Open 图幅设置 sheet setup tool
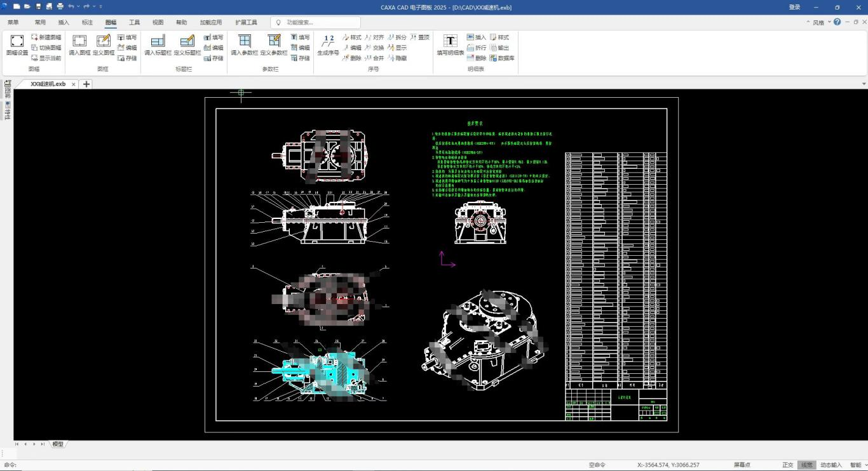 click(x=17, y=45)
